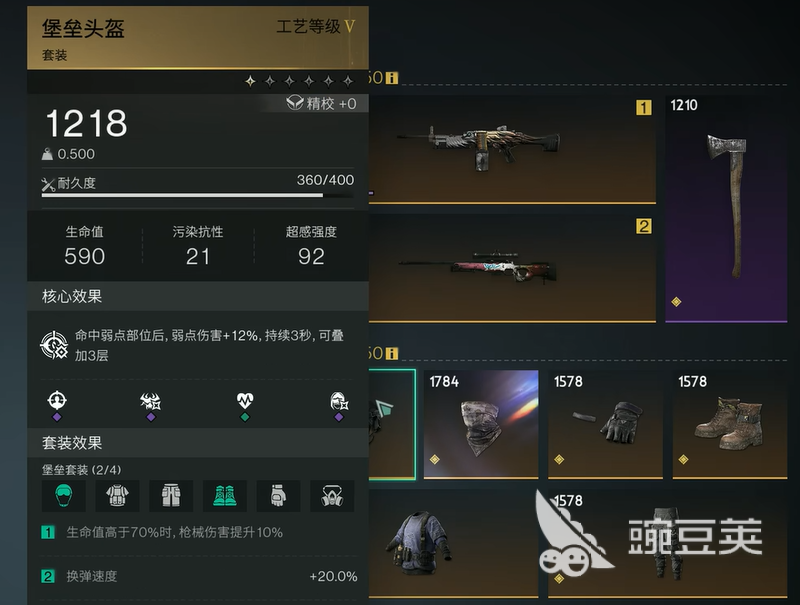The height and width of the screenshot is (605, 800).
Task: Select the helmet icon in set pieces
Action: coord(63,495)
